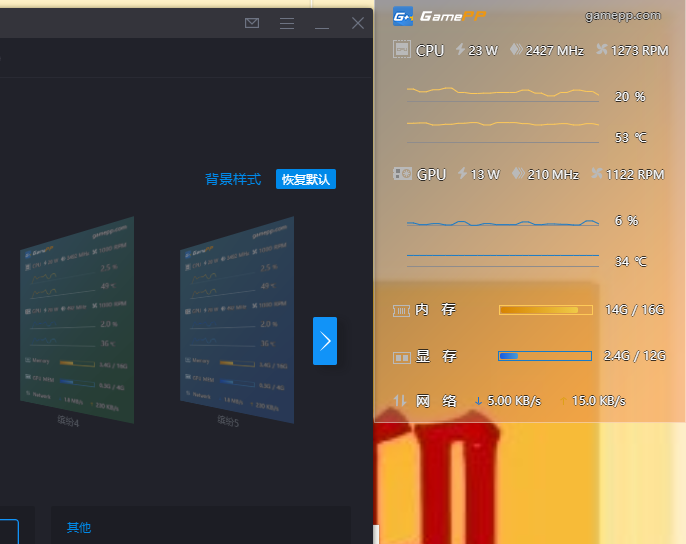Select the 缤纷5 theme thumbnail
Image resolution: width=686 pixels, height=544 pixels.
[x=237, y=320]
